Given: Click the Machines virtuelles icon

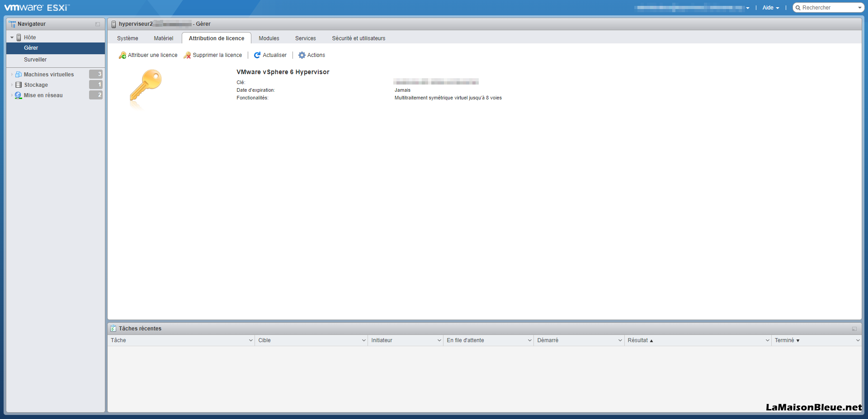Looking at the screenshot, I should (x=19, y=75).
